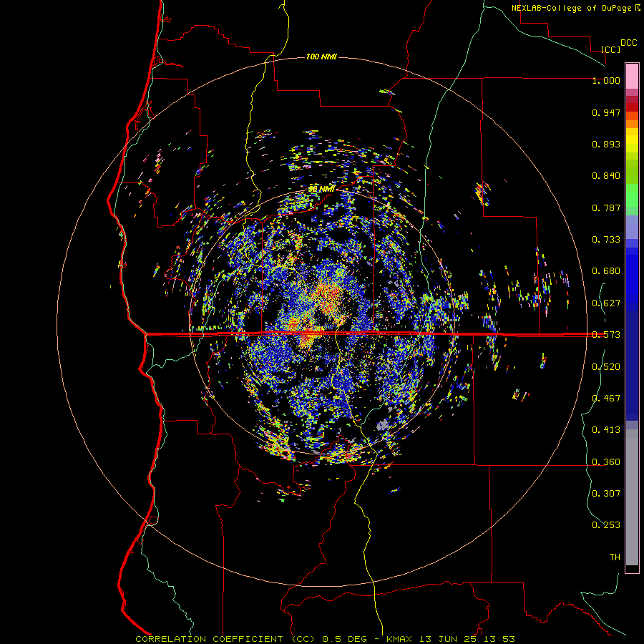The image size is (644, 644).
Task: Select the 0.893 legend value
Action: point(606,144)
